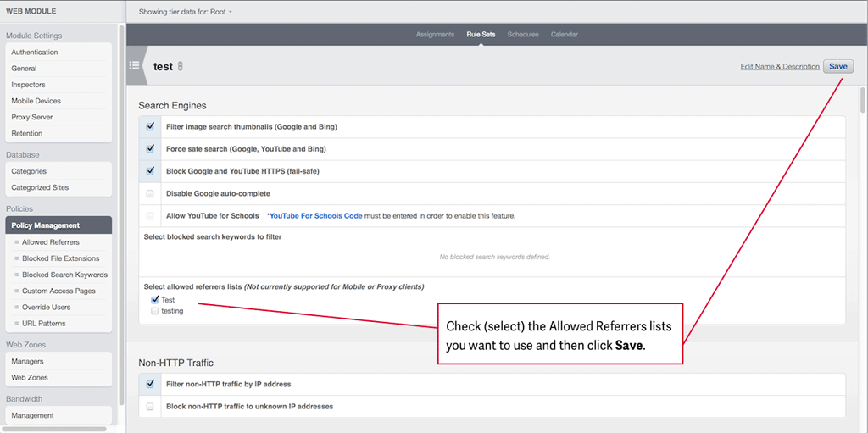Click the Save button

click(838, 66)
